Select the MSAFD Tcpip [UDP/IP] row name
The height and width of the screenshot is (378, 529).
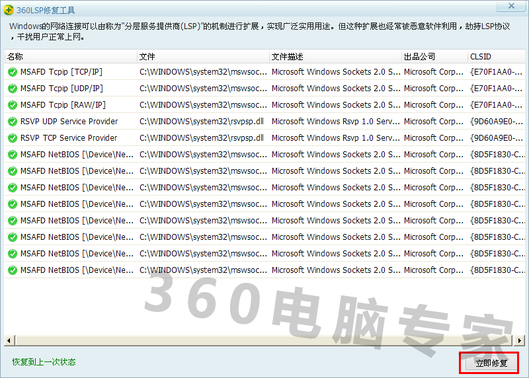coord(62,88)
